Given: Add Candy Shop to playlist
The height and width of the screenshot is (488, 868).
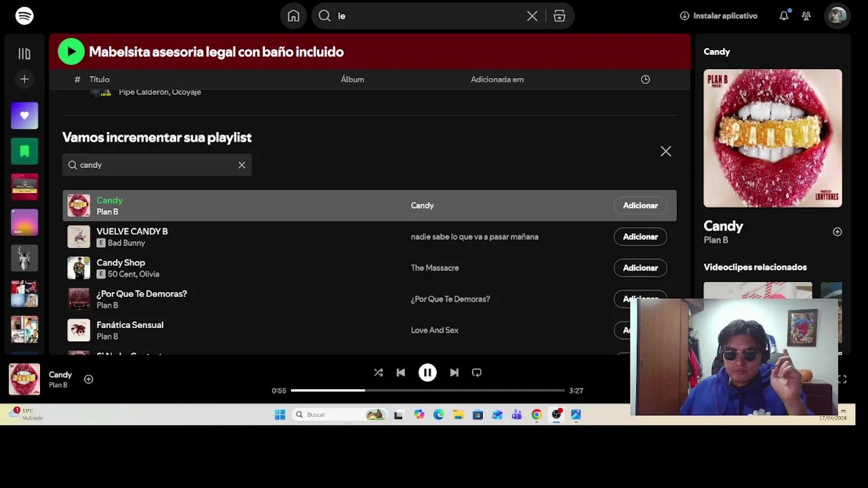Looking at the screenshot, I should pyautogui.click(x=640, y=268).
